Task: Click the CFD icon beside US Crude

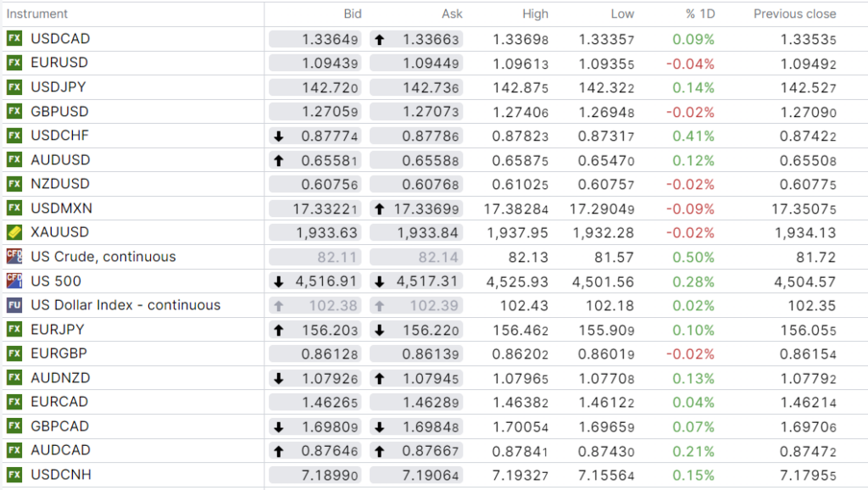Action: pos(14,257)
